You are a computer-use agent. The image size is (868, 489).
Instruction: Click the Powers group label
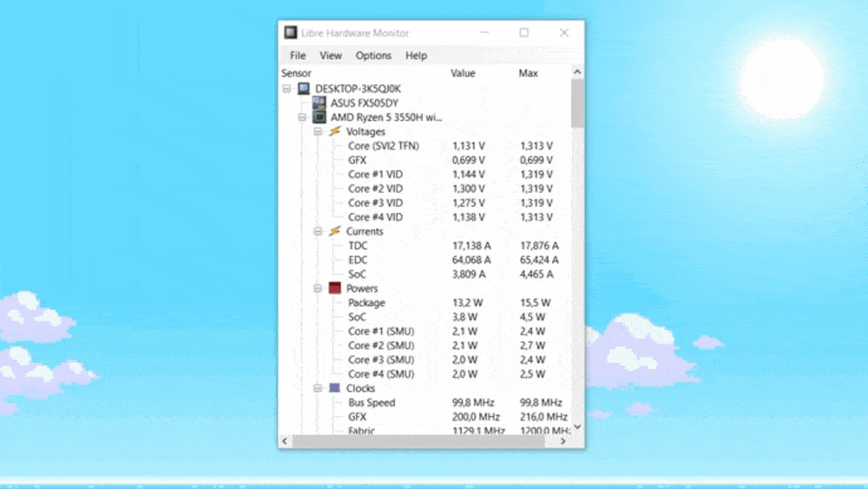[361, 288]
